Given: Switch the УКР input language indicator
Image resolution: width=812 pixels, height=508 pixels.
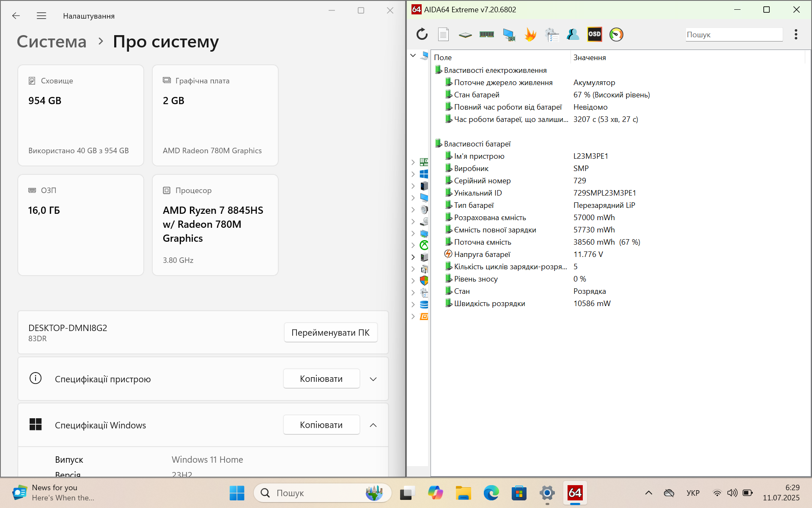Looking at the screenshot, I should click(693, 493).
